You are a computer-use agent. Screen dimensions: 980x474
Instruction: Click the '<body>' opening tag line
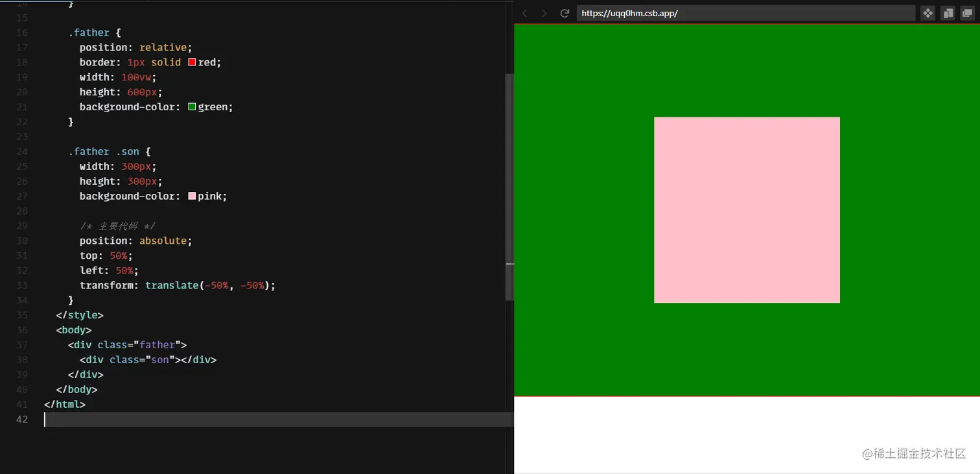(74, 330)
